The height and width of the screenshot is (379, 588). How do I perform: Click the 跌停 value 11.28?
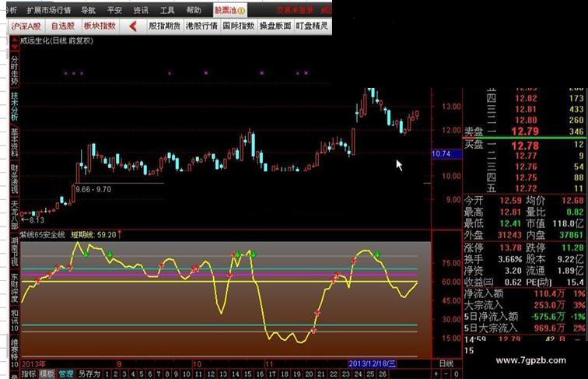point(572,247)
